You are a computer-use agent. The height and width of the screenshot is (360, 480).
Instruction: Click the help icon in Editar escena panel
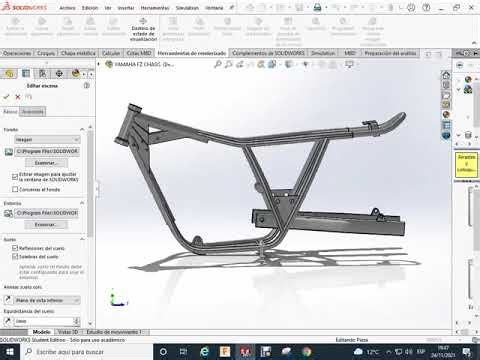click(x=87, y=86)
